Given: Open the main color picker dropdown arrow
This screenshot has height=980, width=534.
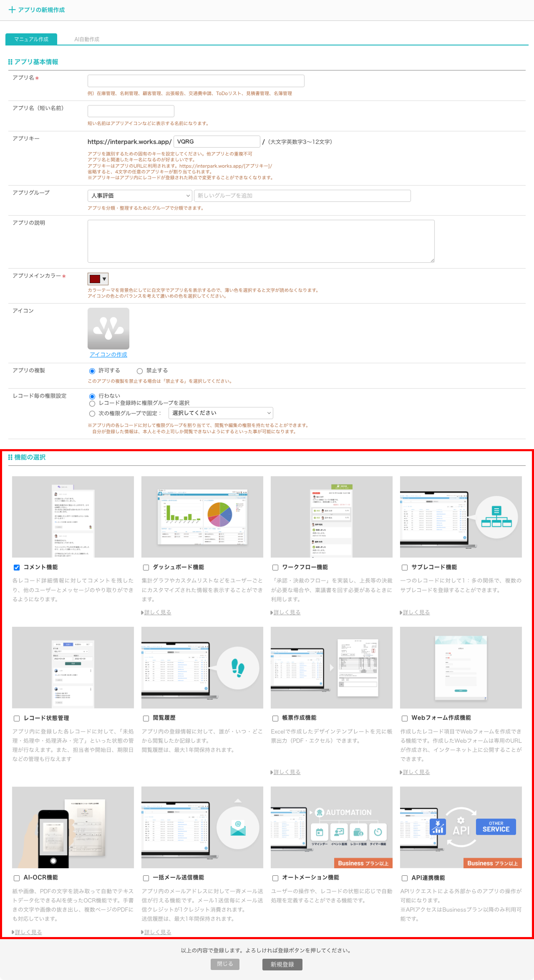Looking at the screenshot, I should click(x=104, y=279).
